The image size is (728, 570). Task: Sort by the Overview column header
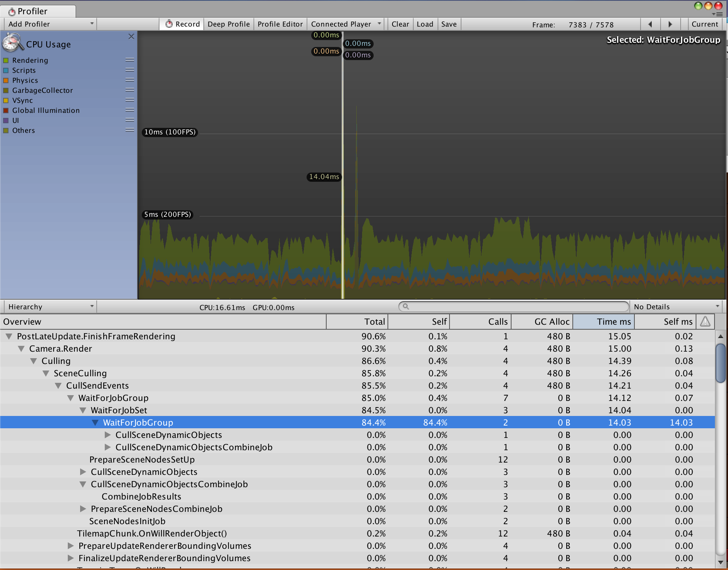[163, 322]
